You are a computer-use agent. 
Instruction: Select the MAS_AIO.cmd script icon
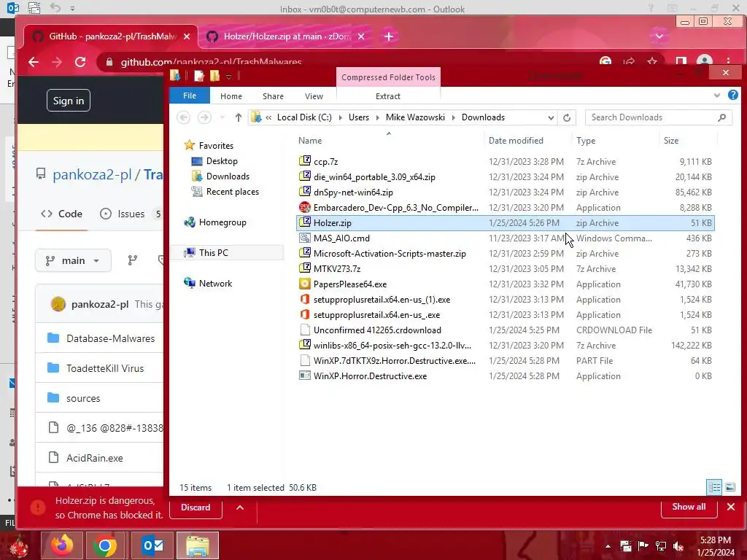click(x=305, y=238)
